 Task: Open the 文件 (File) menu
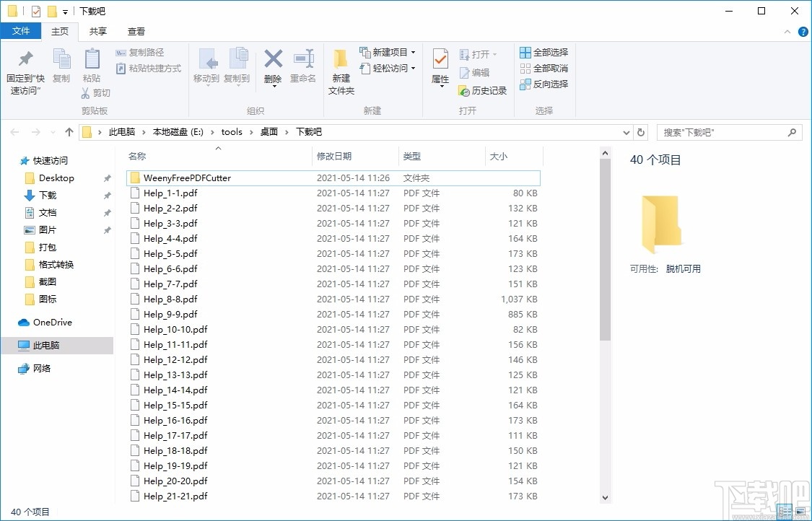[x=21, y=31]
